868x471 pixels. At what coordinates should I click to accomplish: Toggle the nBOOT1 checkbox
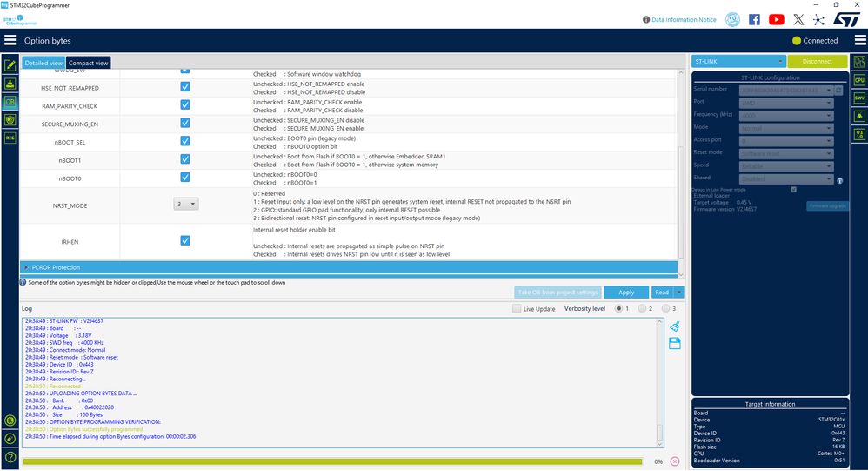tap(185, 159)
